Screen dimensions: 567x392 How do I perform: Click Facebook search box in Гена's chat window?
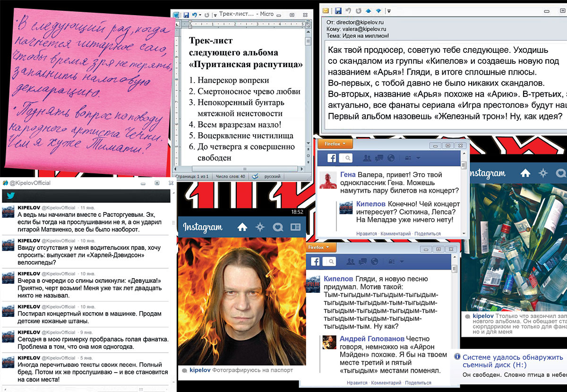345,158
